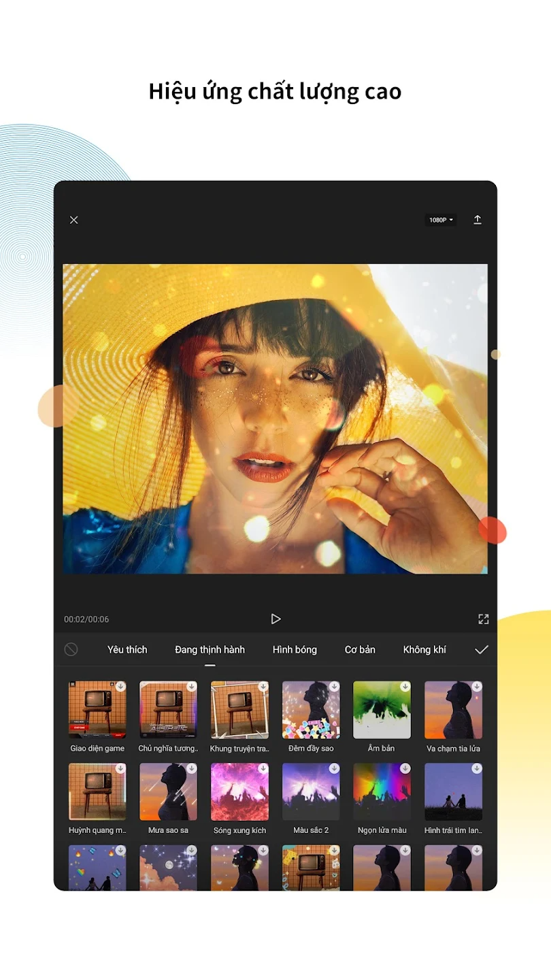The height and width of the screenshot is (980, 551).
Task: Confirm effect with the checkmark icon
Action: 481,649
